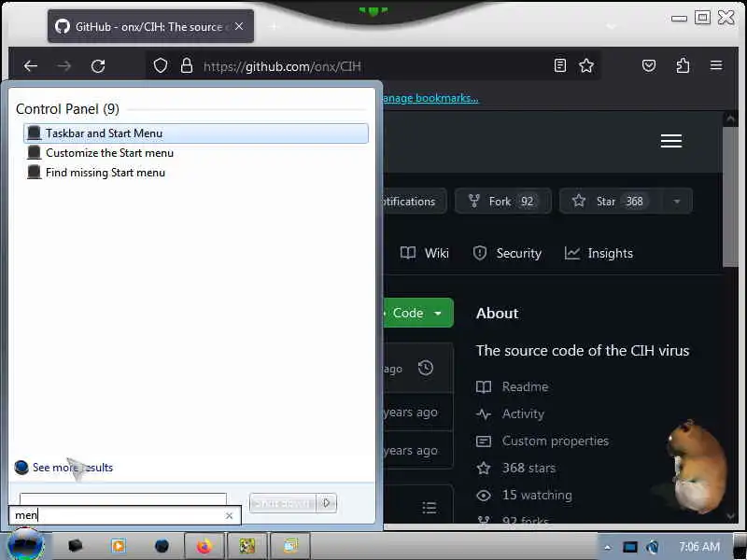747x560 pixels.
Task: Switch to the Insights tab
Action: click(599, 253)
